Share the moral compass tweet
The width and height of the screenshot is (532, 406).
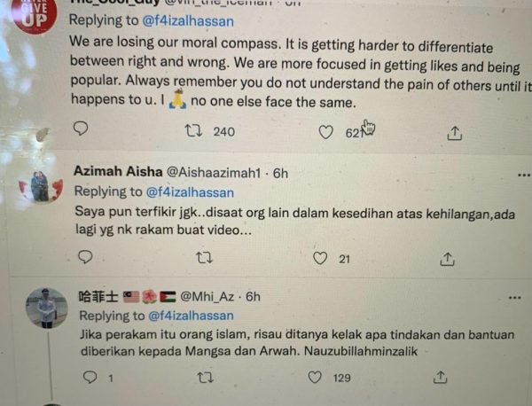point(454,132)
